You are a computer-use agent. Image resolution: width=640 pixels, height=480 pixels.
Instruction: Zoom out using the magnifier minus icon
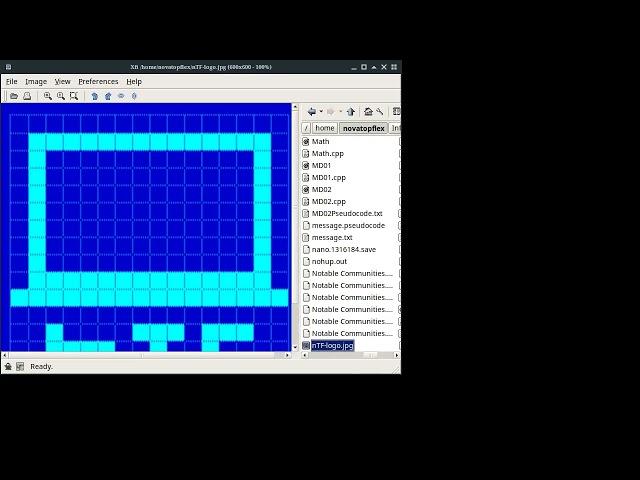61,96
